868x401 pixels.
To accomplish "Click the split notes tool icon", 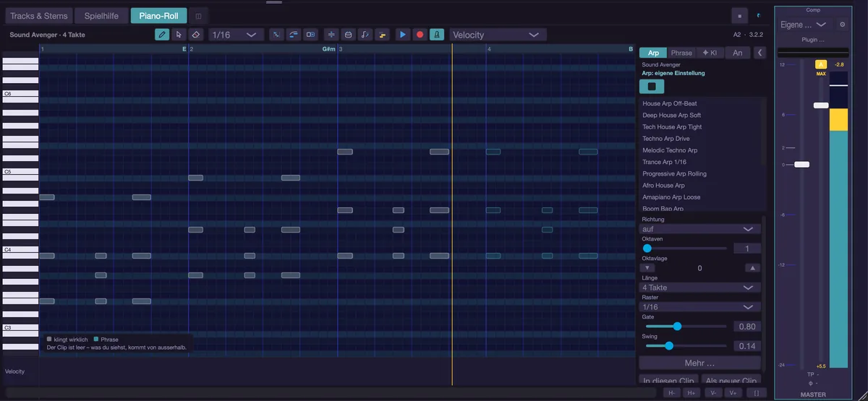I will (331, 35).
